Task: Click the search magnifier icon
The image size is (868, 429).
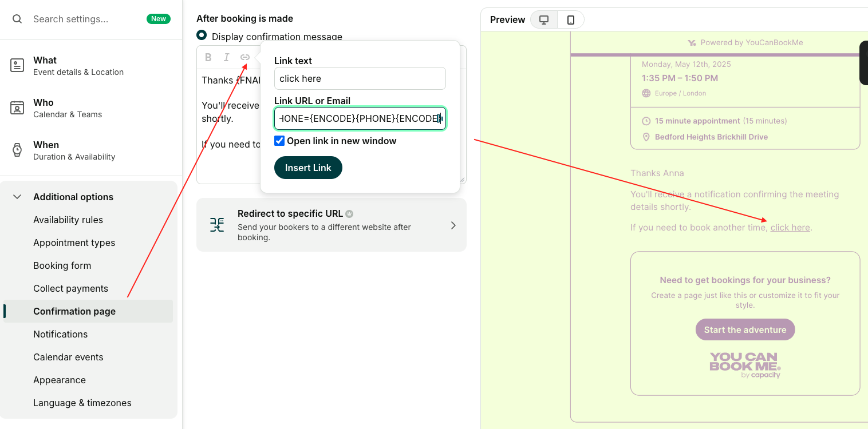Action: (17, 19)
